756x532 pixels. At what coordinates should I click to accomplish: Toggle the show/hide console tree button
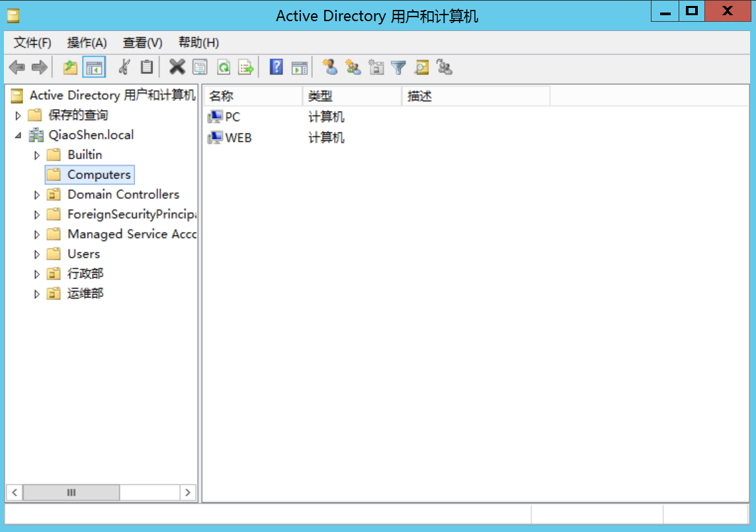click(94, 67)
